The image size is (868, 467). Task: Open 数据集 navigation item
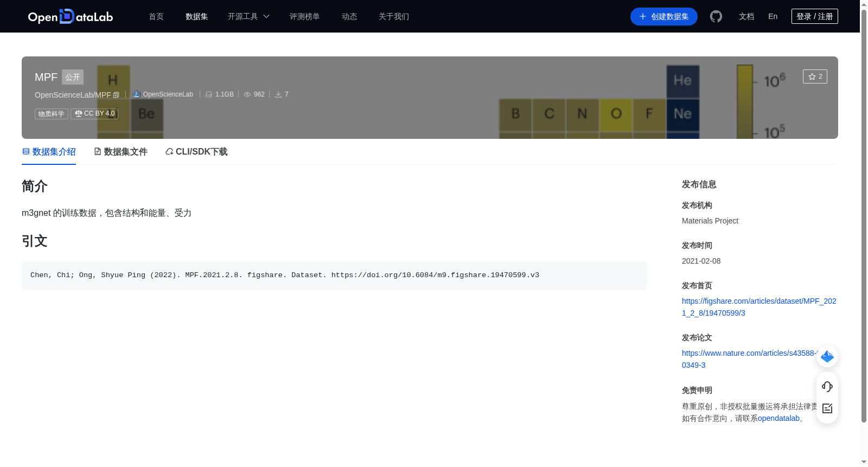(197, 17)
